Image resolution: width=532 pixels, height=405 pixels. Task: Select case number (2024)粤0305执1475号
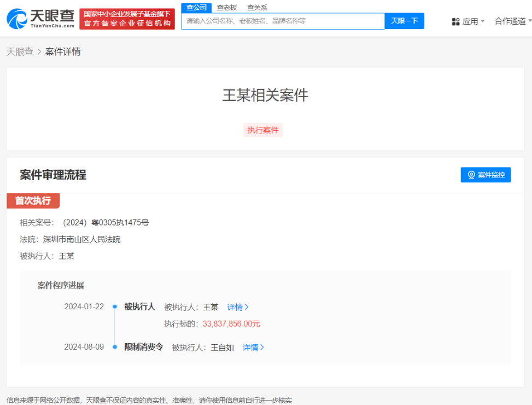click(106, 223)
